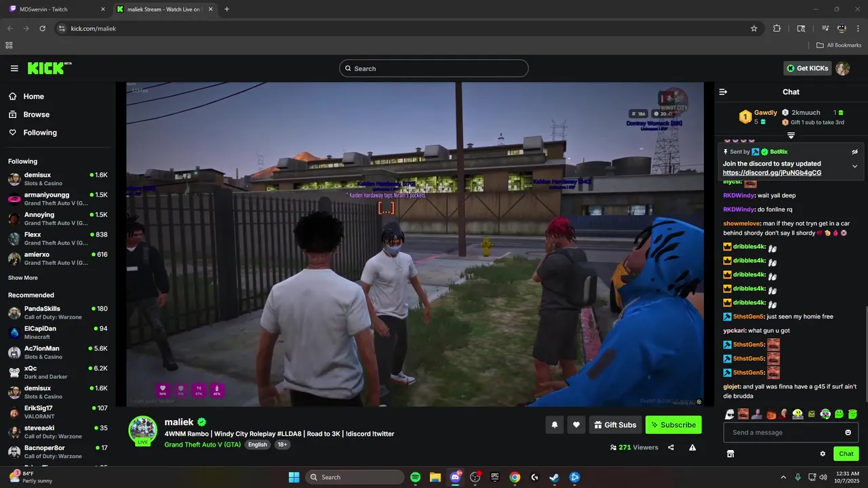This screenshot has width=868, height=488.
Task: Open demisux channel under Following
Action: (x=58, y=179)
